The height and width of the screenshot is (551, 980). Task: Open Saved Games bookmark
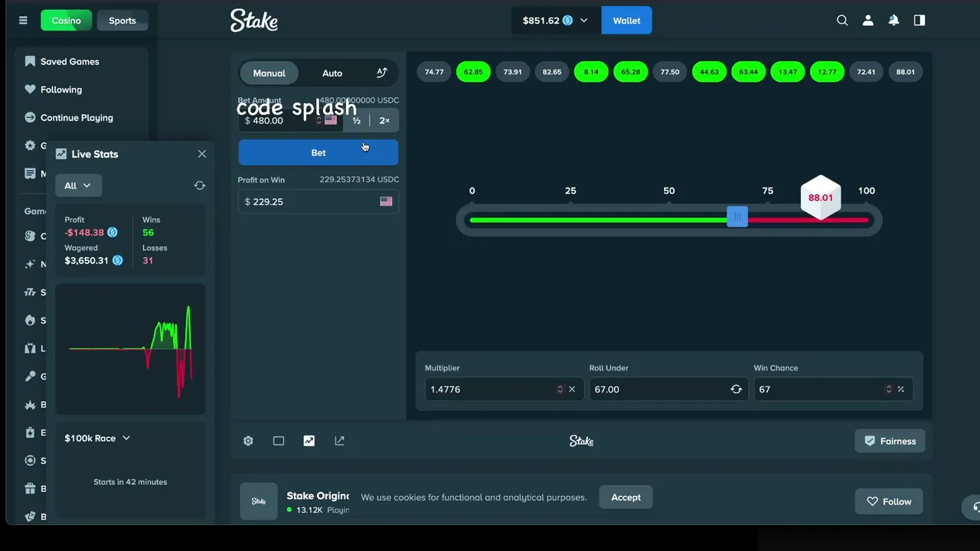tap(62, 61)
